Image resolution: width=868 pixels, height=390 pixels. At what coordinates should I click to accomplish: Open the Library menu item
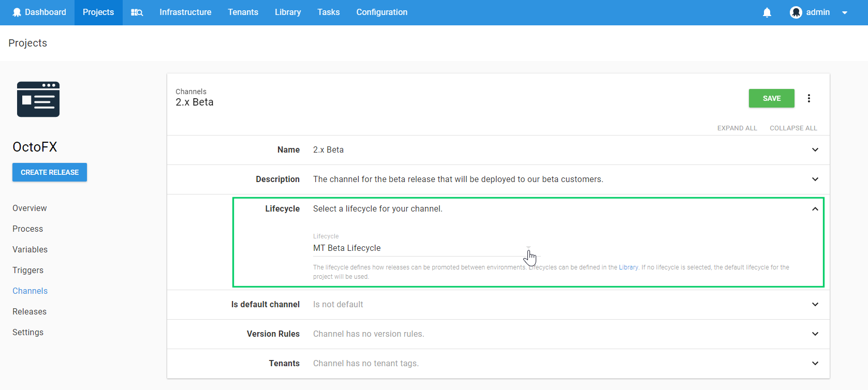[x=288, y=12]
